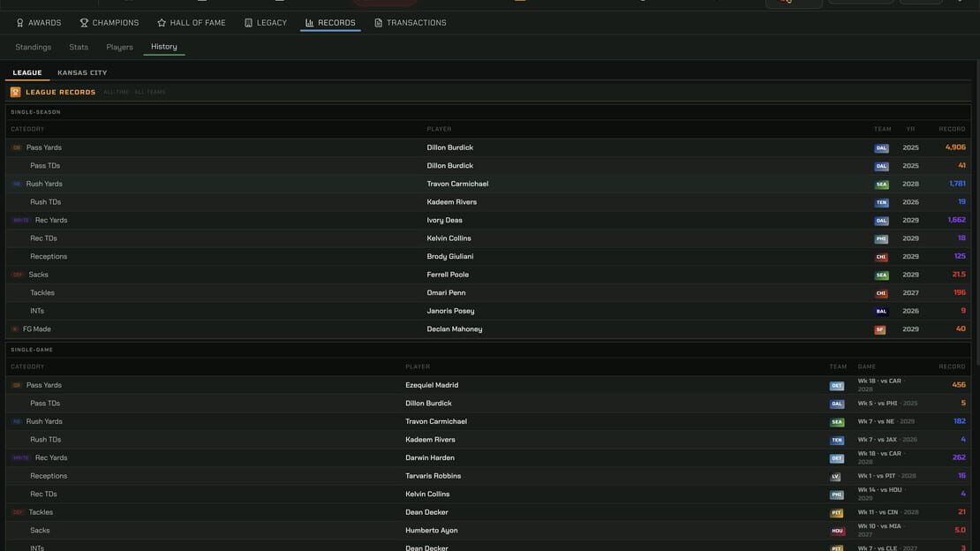Screen dimensions: 980x551
Task: Select CHI team badge on Omari Penn row
Action: (881, 293)
